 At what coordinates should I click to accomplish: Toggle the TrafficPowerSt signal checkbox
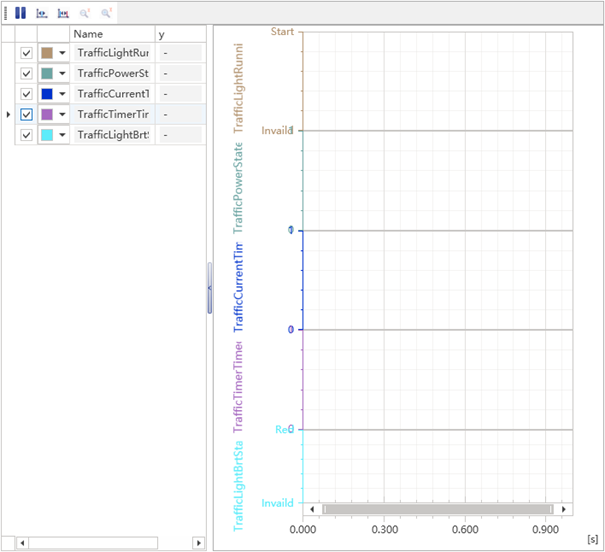click(x=27, y=73)
